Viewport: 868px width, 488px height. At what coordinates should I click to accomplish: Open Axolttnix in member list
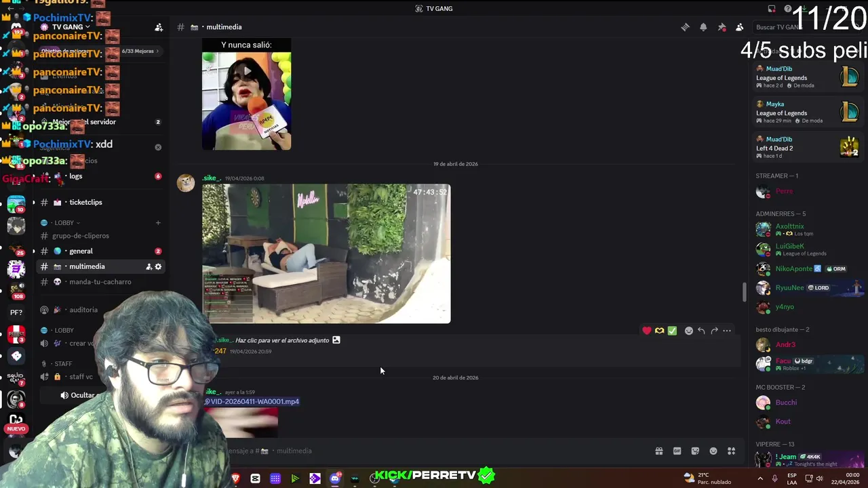pos(807,229)
